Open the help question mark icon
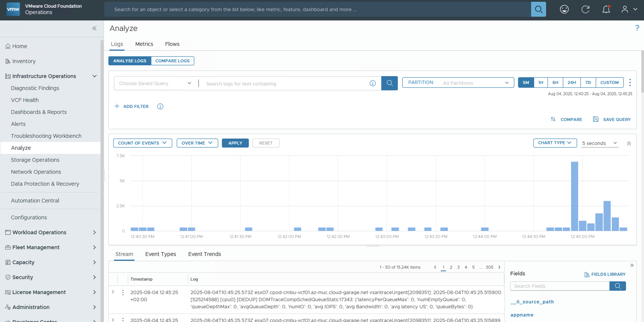644x322 pixels. coord(637,28)
